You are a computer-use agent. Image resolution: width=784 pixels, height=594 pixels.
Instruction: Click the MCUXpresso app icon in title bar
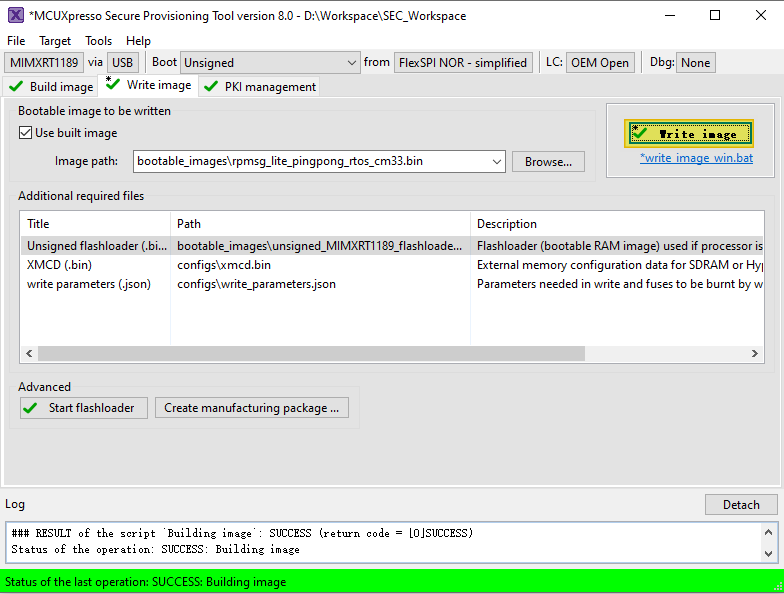(x=16, y=15)
